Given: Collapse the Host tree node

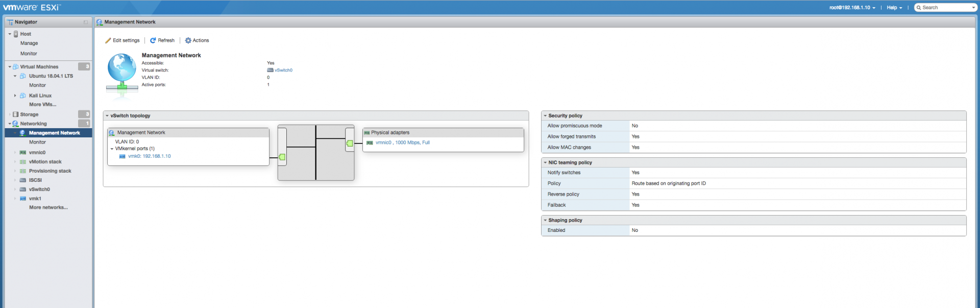Looking at the screenshot, I should [x=10, y=34].
